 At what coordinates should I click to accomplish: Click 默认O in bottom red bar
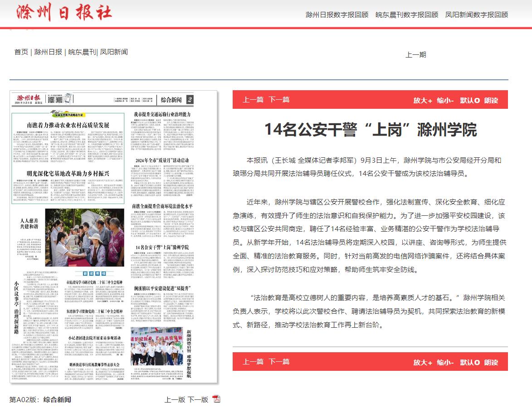point(470,363)
